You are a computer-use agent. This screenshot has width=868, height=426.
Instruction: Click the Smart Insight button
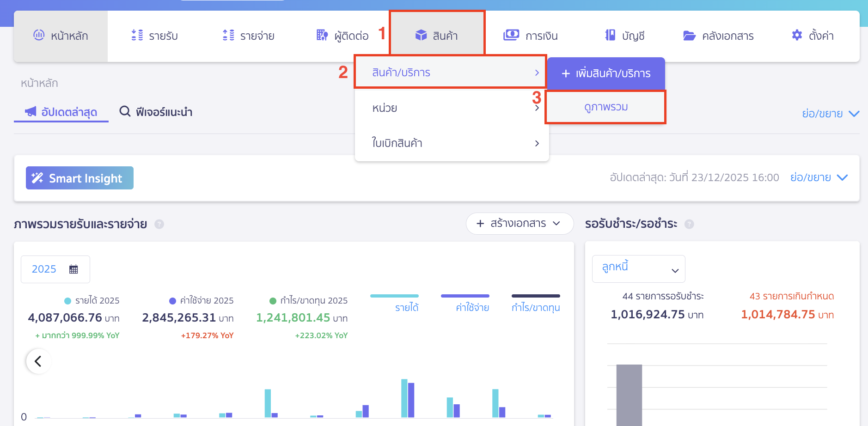(x=79, y=178)
